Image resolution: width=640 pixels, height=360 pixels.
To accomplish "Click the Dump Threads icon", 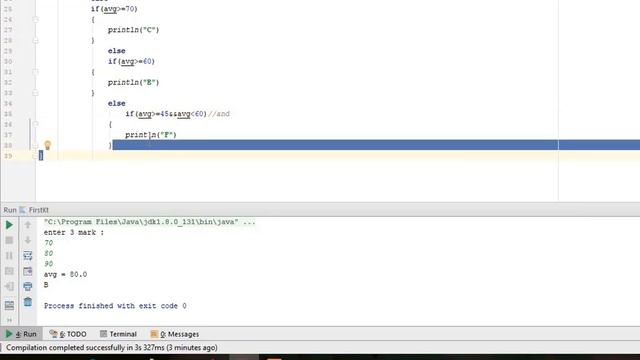I will [x=9, y=271].
